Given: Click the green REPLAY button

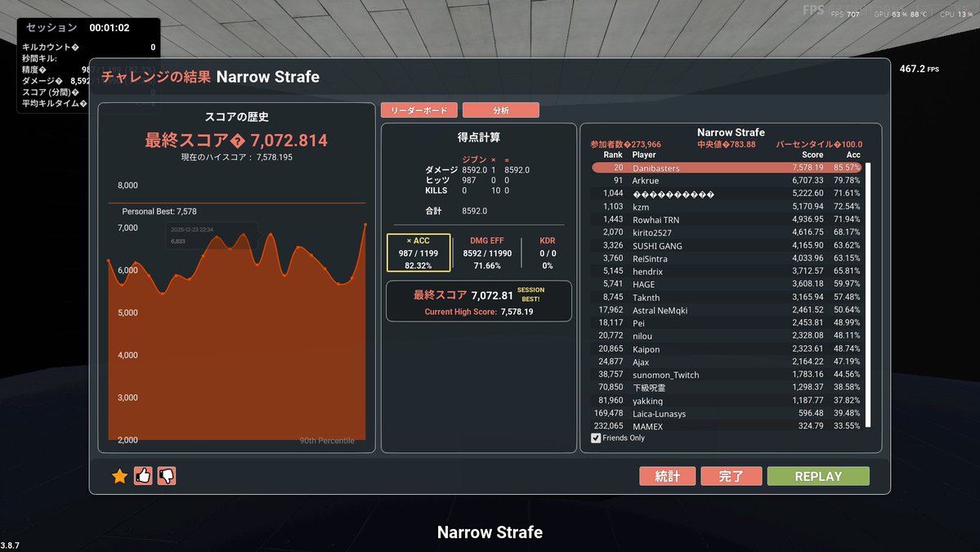Looking at the screenshot, I should [818, 477].
